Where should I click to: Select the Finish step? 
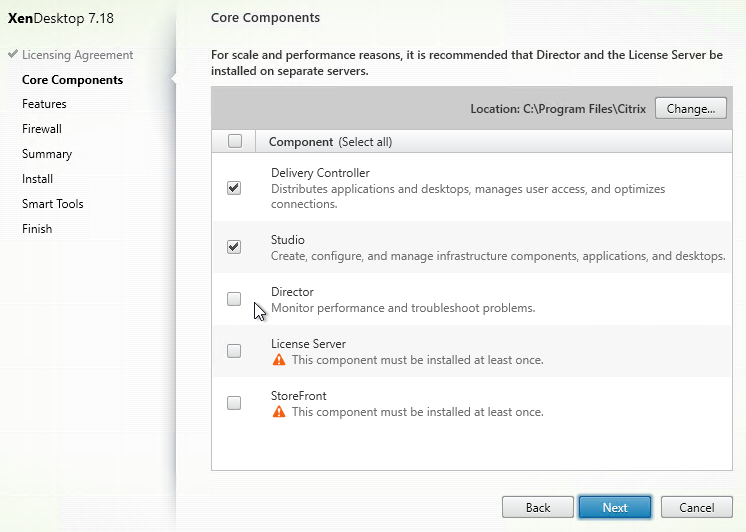(37, 229)
